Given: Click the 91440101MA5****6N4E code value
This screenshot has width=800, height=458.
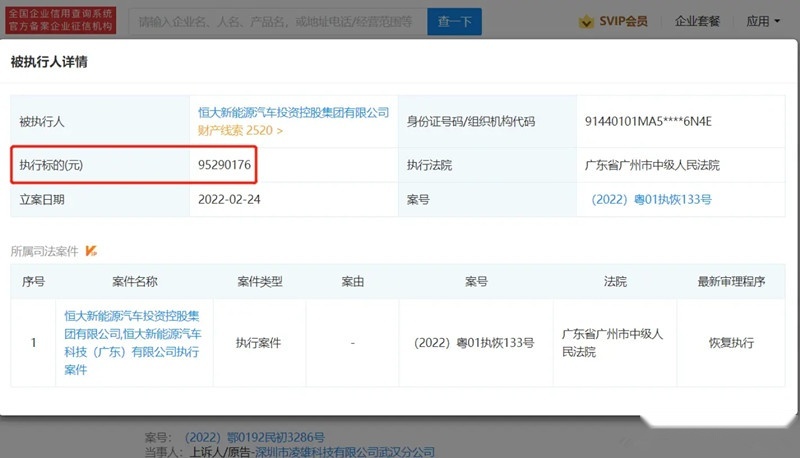Looking at the screenshot, I should 648,121.
